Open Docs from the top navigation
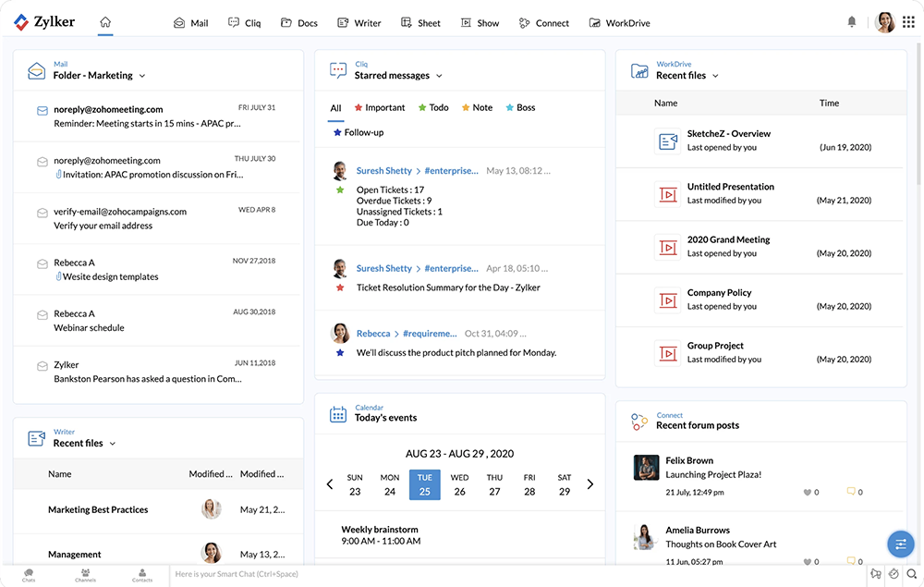Screen dimensions: 924x587 pyautogui.click(x=298, y=23)
